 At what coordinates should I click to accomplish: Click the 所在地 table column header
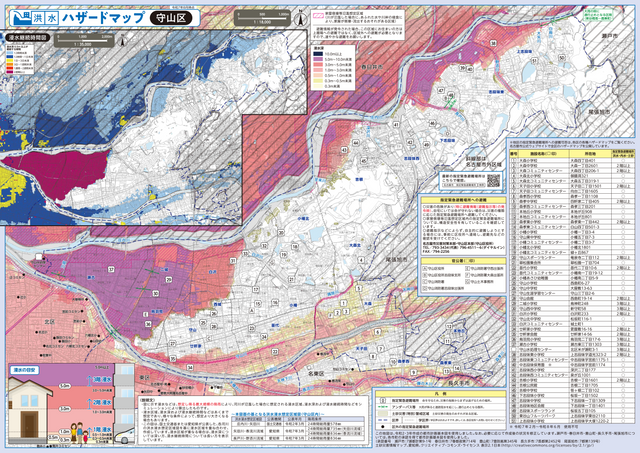pyautogui.click(x=590, y=154)
